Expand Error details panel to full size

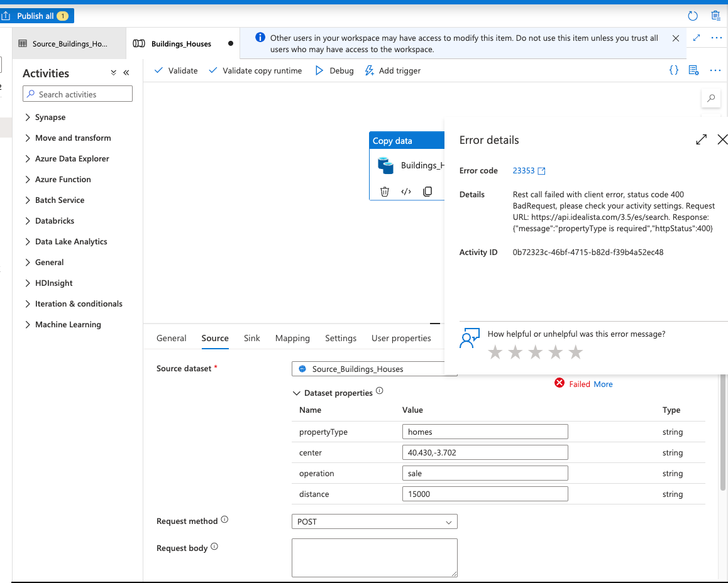(x=701, y=139)
